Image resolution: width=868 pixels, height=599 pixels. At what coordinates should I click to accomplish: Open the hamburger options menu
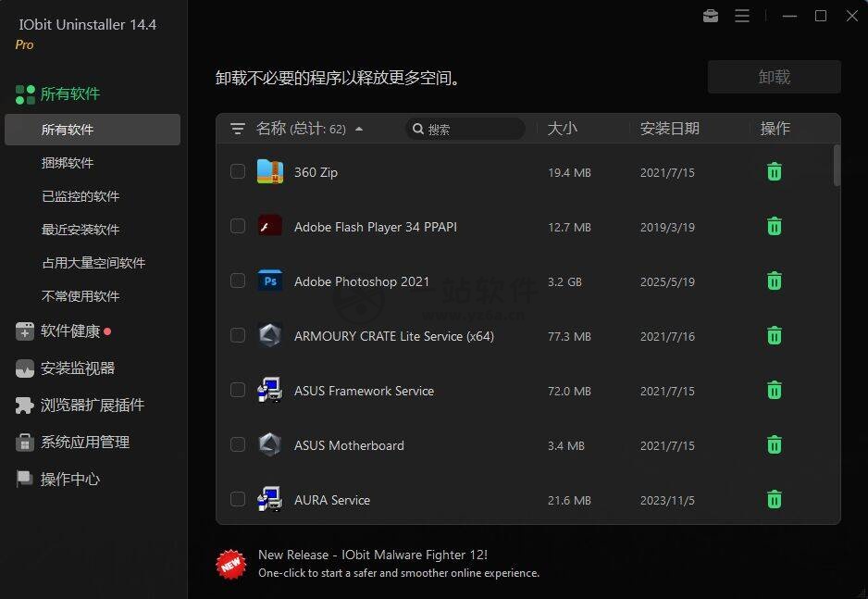[x=742, y=16]
